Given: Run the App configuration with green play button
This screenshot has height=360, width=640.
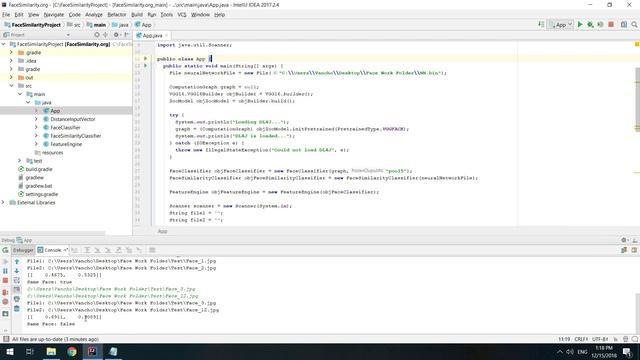Looking at the screenshot, I should pos(580,24).
